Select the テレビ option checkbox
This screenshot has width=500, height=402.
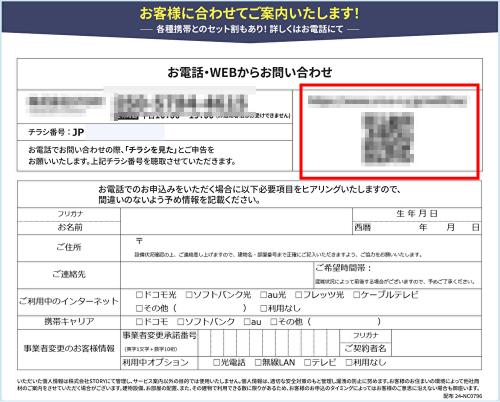[x=307, y=362]
